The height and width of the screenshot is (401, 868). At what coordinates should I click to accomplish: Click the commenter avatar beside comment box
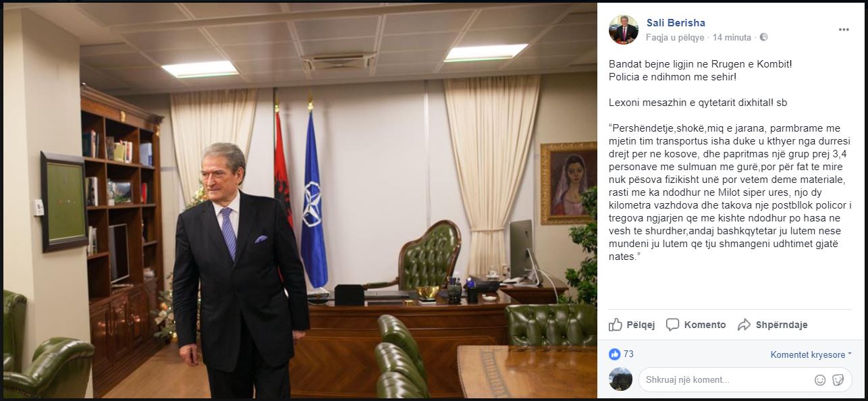click(x=620, y=379)
